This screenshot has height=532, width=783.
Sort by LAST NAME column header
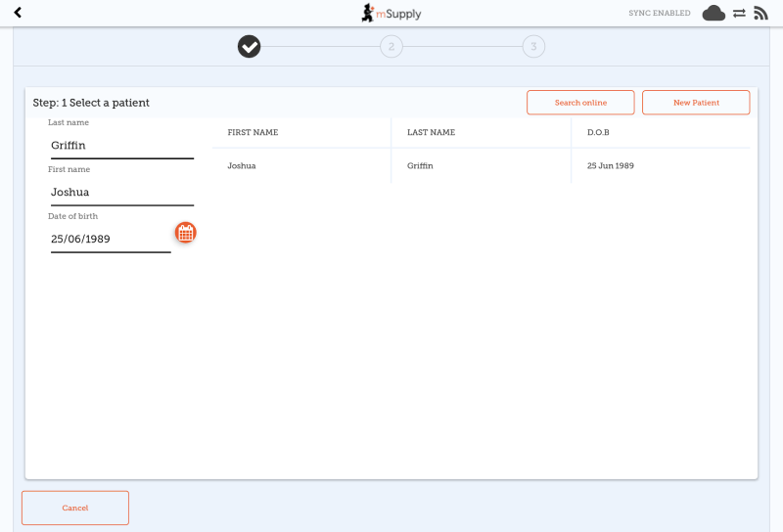tap(431, 132)
